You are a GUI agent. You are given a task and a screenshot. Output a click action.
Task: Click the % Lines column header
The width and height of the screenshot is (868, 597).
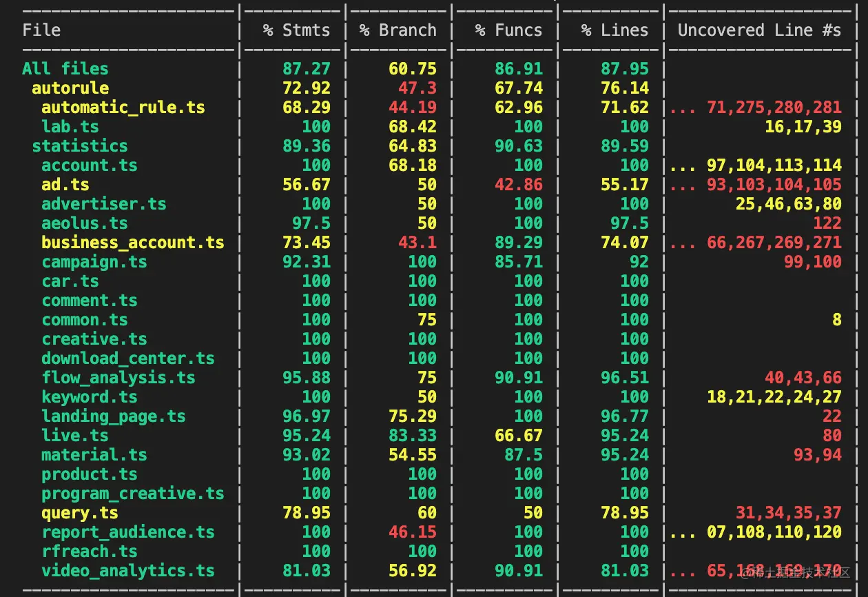point(615,30)
